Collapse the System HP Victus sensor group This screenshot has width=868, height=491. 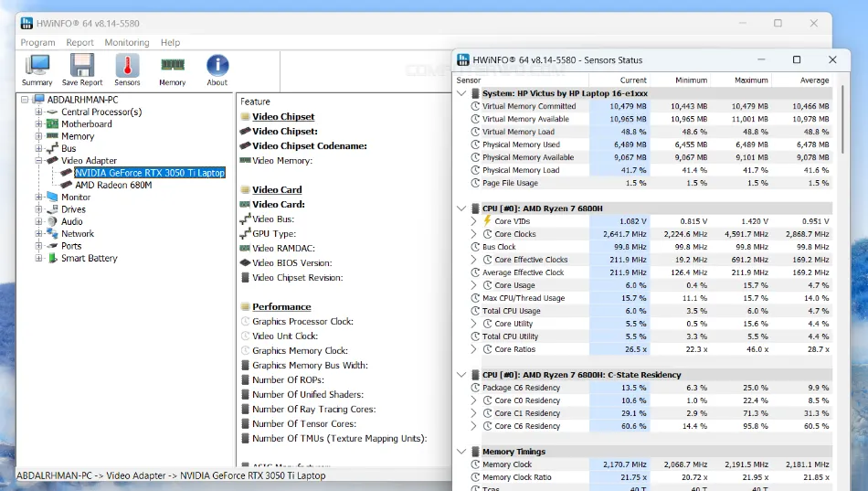(461, 93)
